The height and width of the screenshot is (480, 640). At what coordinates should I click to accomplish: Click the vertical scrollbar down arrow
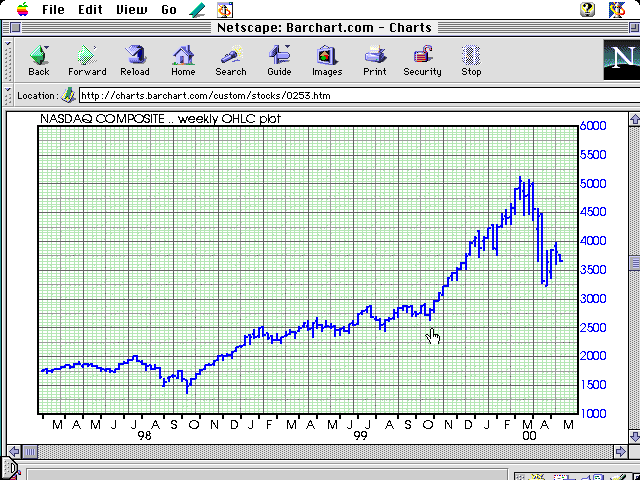pyautogui.click(x=635, y=436)
